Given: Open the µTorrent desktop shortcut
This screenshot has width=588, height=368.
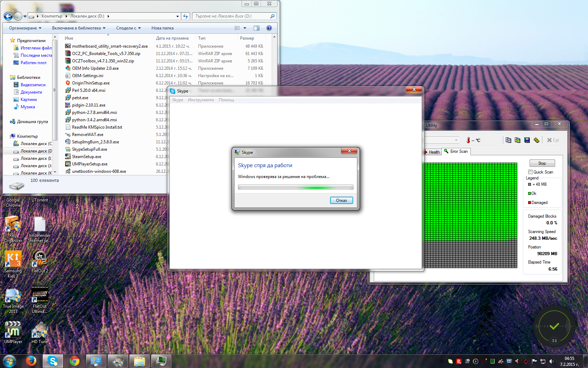Looking at the screenshot, I should (x=40, y=200).
